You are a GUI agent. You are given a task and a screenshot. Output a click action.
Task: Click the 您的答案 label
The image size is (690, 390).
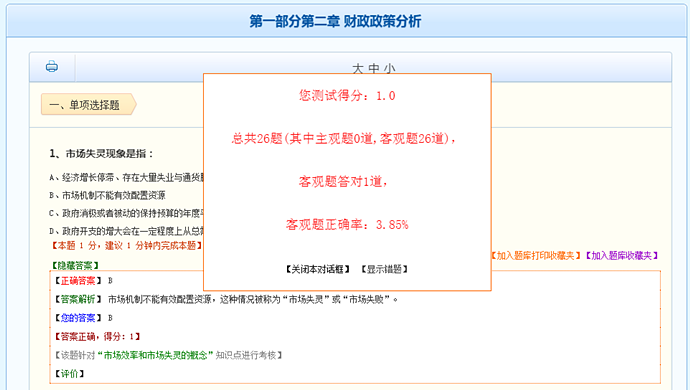(78, 318)
